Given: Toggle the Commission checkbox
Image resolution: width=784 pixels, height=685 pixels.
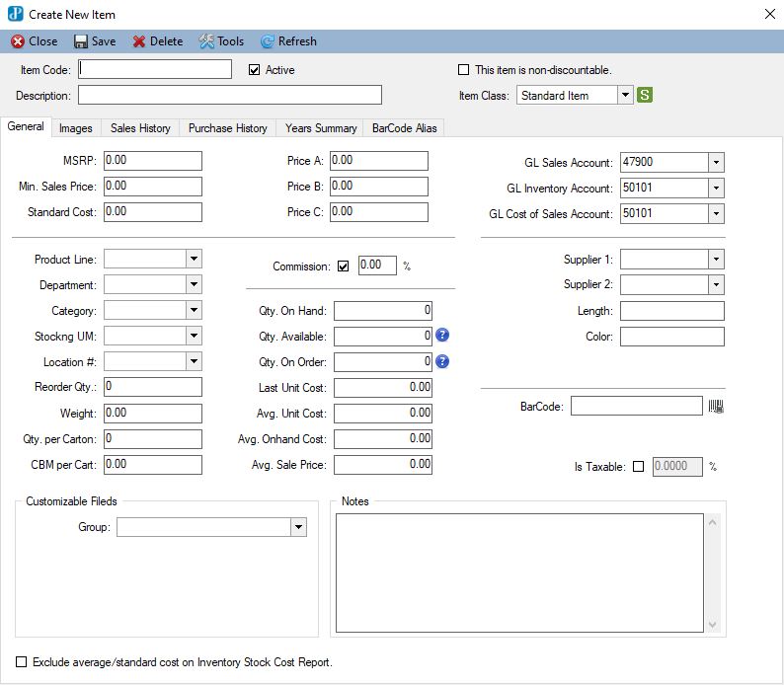Looking at the screenshot, I should click(343, 266).
